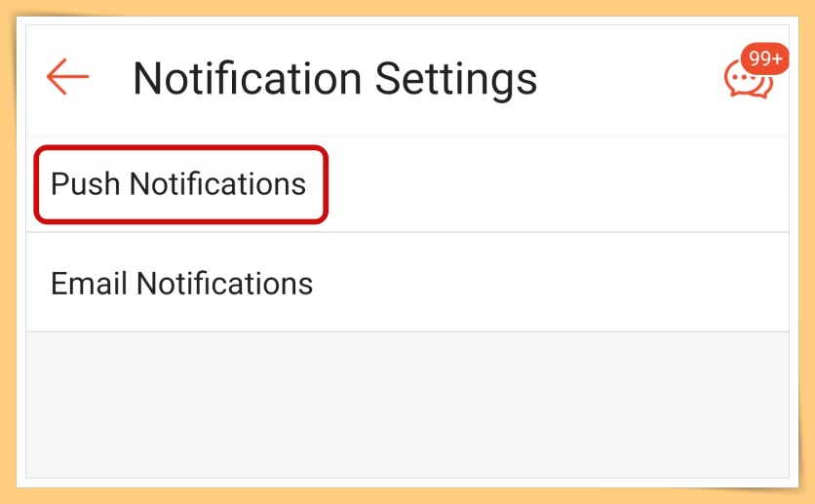Open chats via speech bubbles icon
Viewport: 815px width, 504px height.
748,80
